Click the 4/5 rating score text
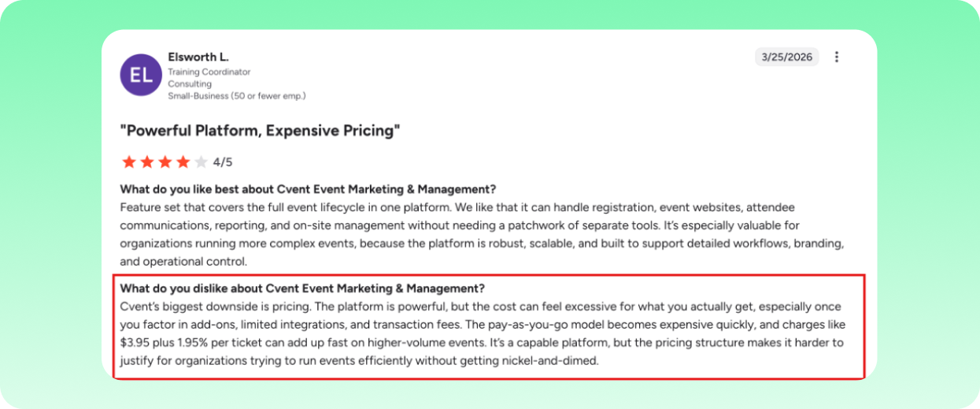 223,162
